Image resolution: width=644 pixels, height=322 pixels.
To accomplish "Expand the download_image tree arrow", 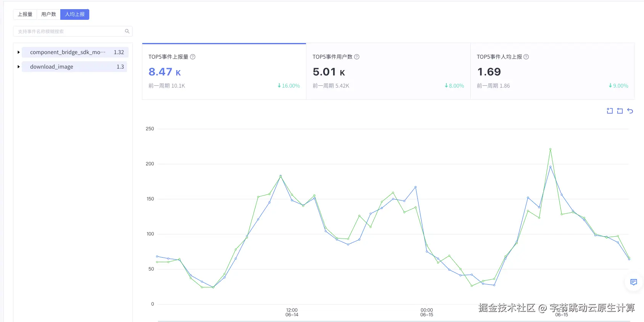I will coord(18,67).
